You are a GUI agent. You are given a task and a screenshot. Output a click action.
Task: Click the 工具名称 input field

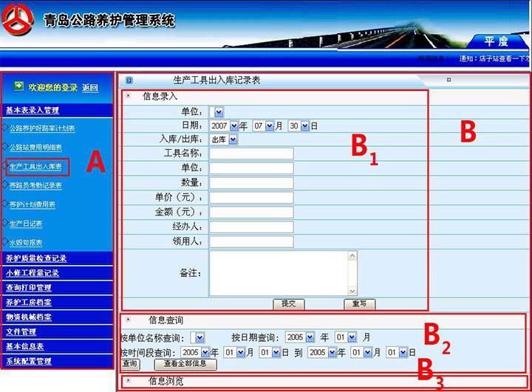[251, 154]
